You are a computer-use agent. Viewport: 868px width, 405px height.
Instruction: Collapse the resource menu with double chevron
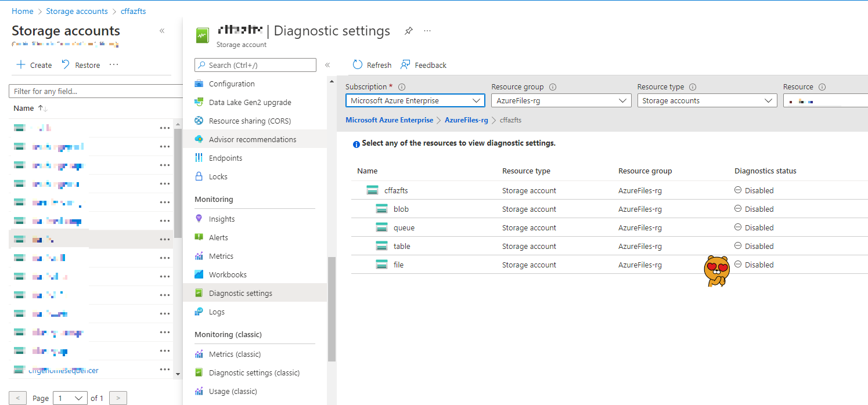pos(327,65)
